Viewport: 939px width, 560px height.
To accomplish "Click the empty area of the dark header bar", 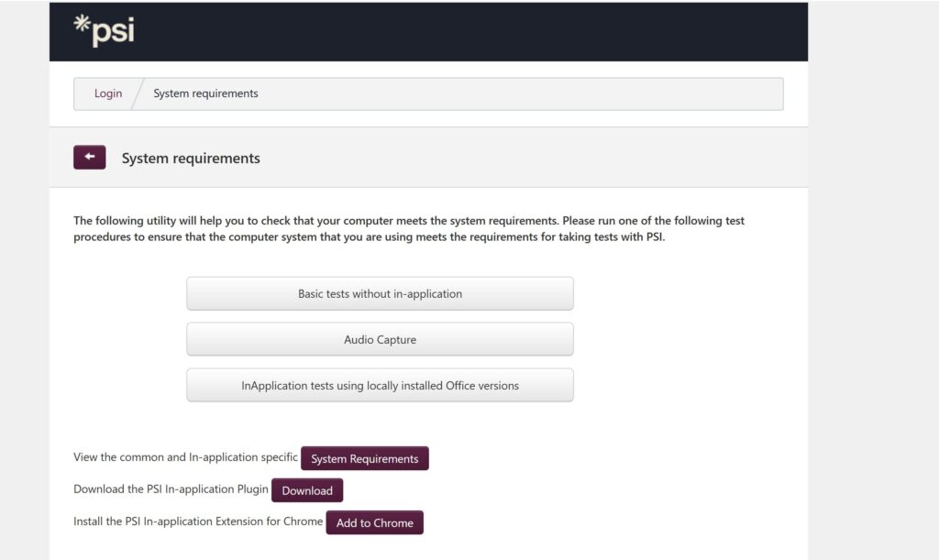I will [467, 31].
